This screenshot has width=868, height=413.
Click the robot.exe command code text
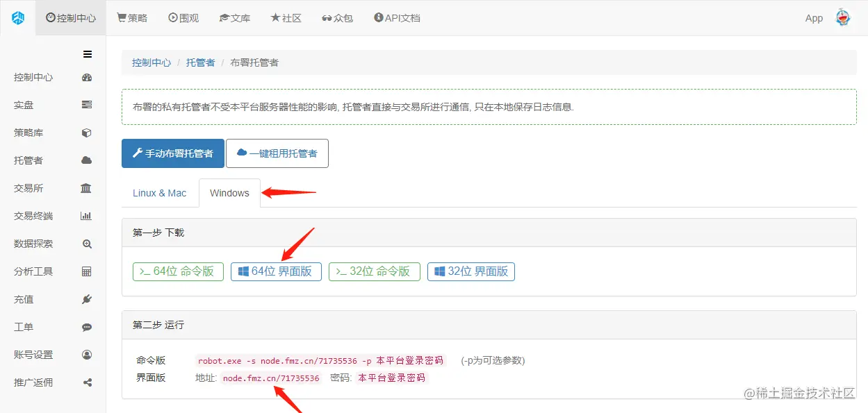321,361
